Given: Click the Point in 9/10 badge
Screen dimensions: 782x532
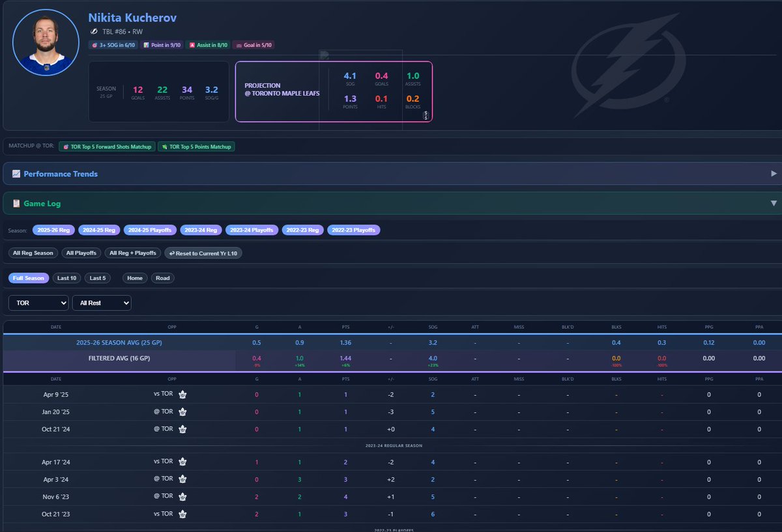Looking at the screenshot, I should tap(161, 45).
